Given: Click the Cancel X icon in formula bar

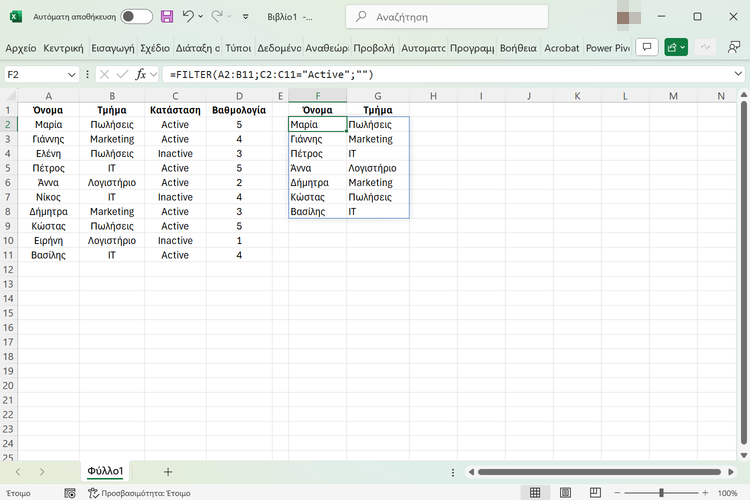Looking at the screenshot, I should (x=105, y=75).
